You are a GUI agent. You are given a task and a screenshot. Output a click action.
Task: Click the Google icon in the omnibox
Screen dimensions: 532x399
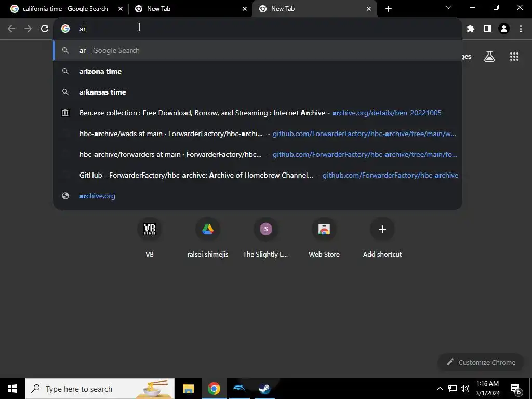pos(65,29)
